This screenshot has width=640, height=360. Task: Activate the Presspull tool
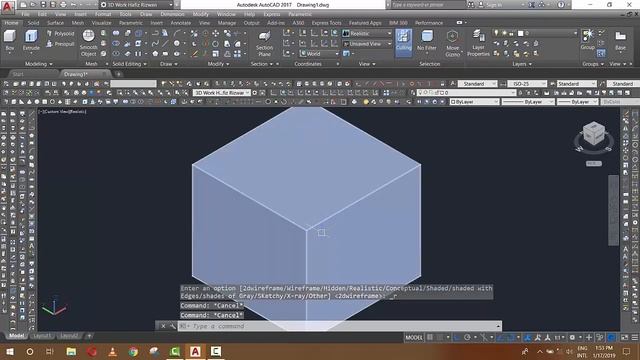60,44
